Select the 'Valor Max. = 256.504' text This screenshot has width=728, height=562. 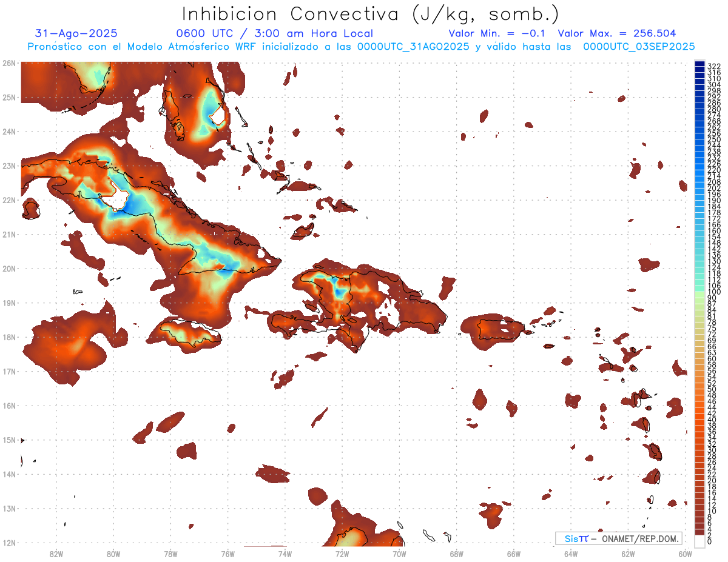(617, 33)
